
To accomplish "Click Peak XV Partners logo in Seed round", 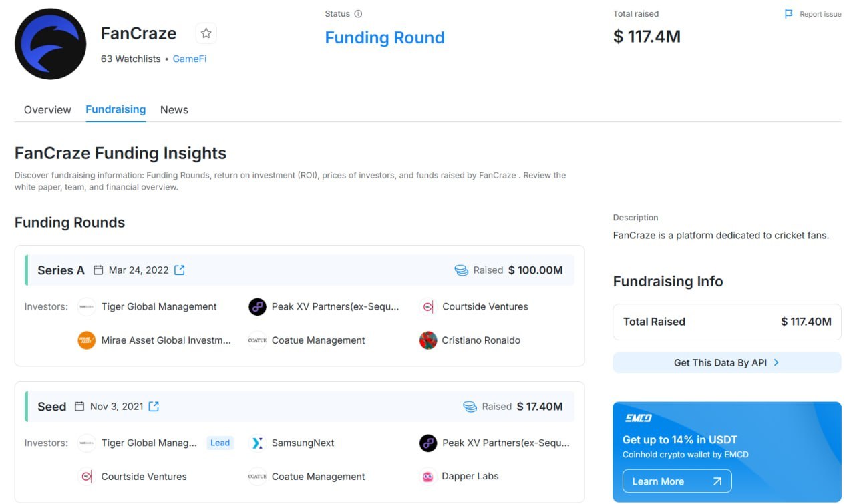I will pyautogui.click(x=428, y=443).
